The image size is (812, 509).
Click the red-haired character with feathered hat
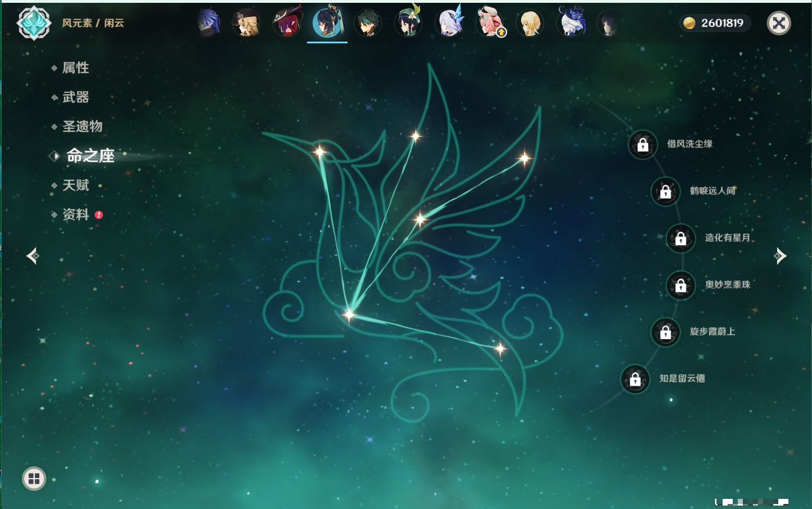pos(287,23)
